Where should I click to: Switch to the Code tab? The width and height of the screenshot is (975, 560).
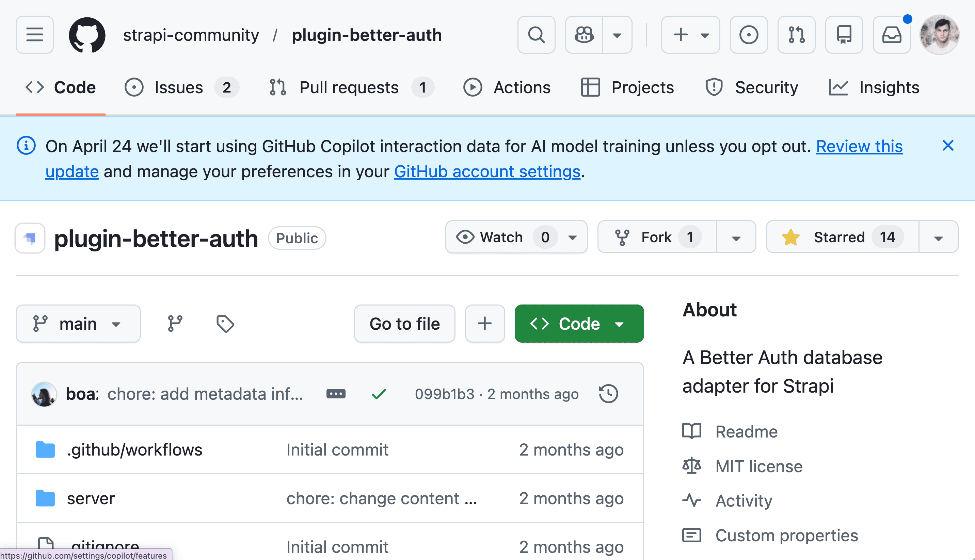(x=60, y=87)
